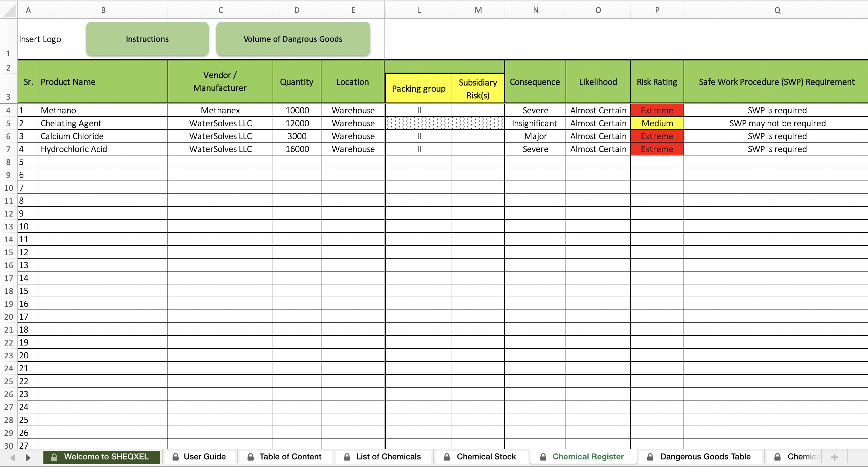Viewport: 868px width, 467px height.
Task: Click the right sheet navigation arrow
Action: pos(28,457)
